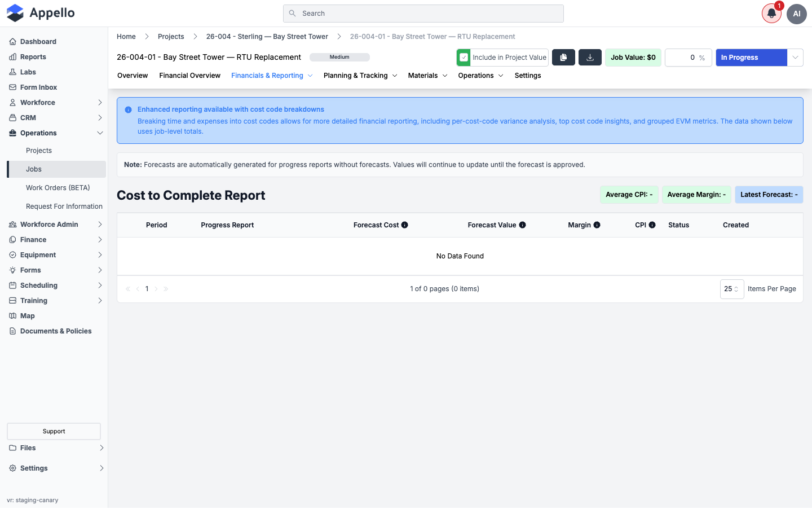This screenshot has width=812, height=518.
Task: Go to Home breadcrumb link
Action: [126, 37]
